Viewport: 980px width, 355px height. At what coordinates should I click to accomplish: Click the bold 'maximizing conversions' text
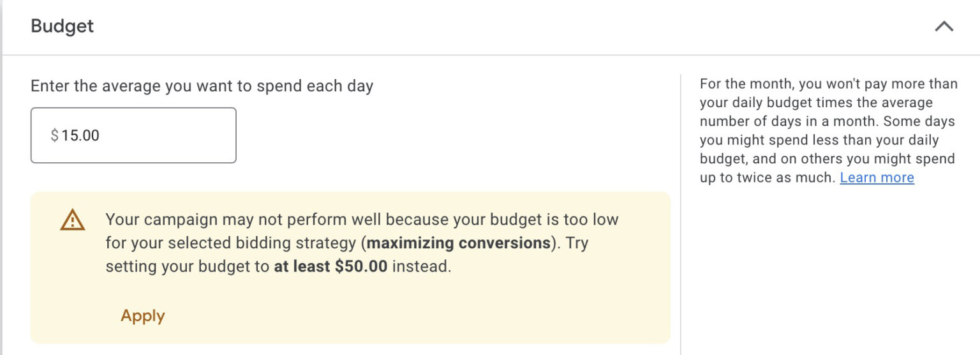(459, 243)
